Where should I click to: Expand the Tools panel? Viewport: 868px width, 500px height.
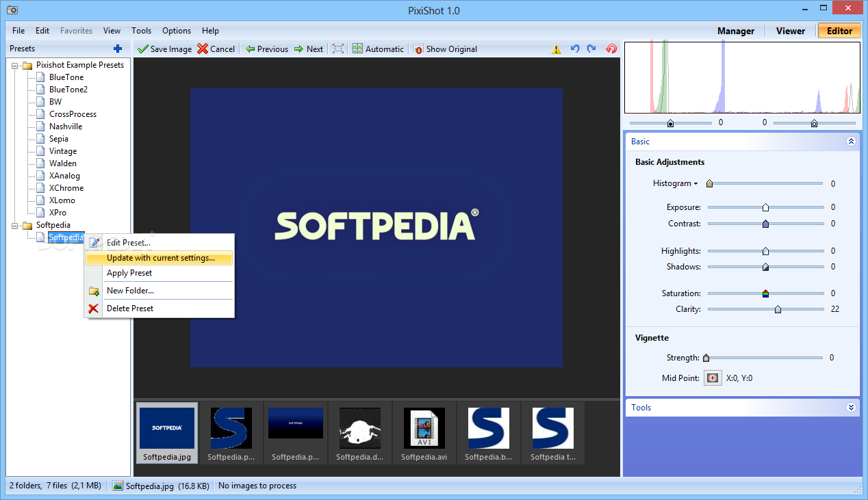pos(851,408)
